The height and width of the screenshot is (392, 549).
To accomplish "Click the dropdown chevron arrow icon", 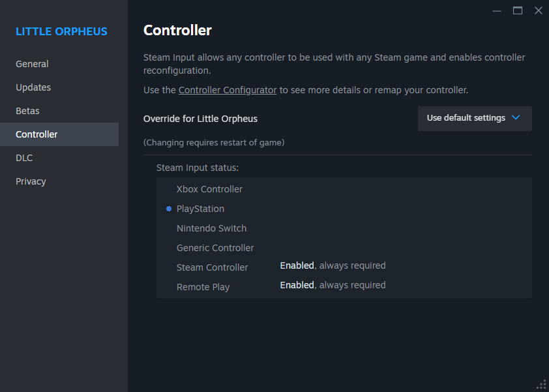I will [516, 118].
